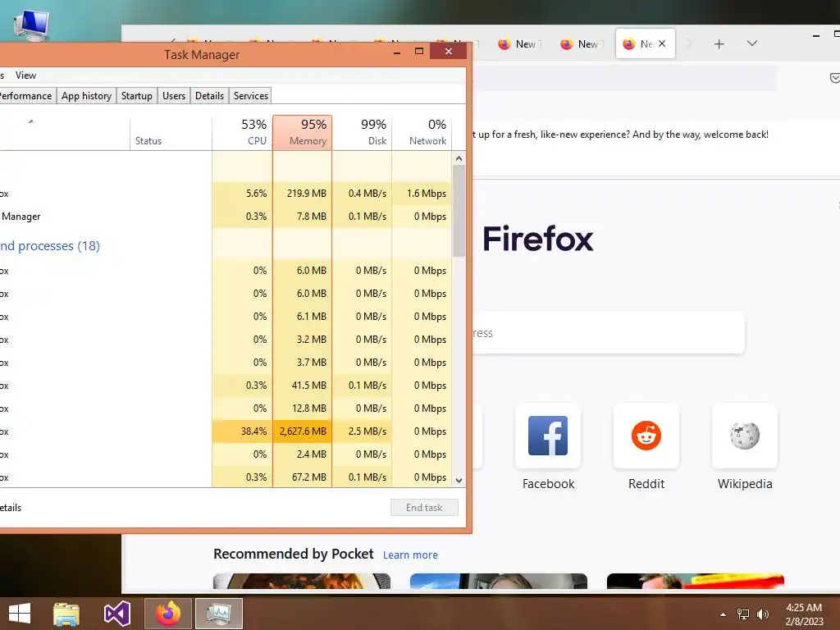Image resolution: width=840 pixels, height=630 pixels.
Task: Click the Fewer details link in Task Manager
Action: (10, 508)
